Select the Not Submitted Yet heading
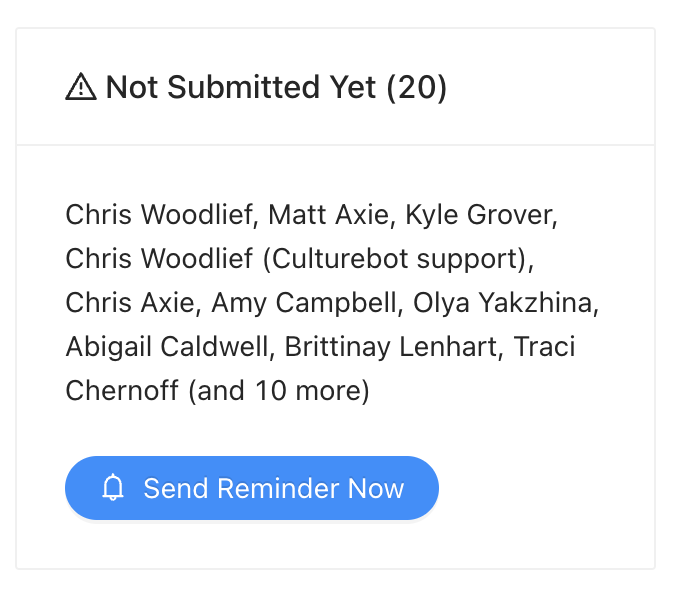Viewport: 686px width, 594px height. [x=241, y=87]
